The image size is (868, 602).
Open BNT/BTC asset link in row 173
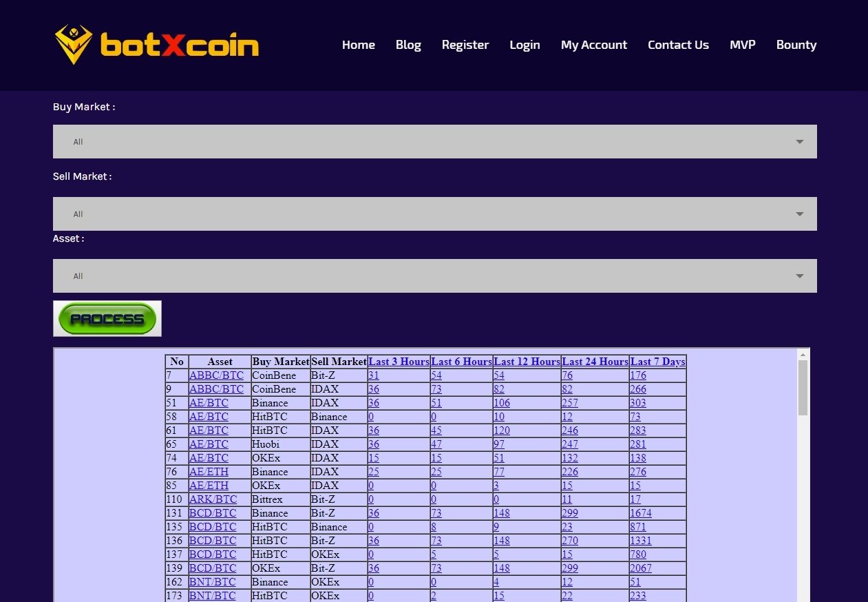pyautogui.click(x=212, y=596)
